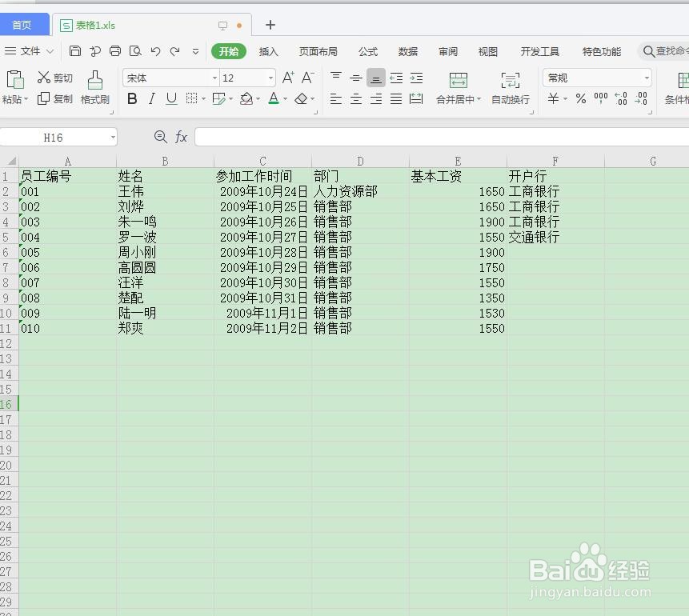Switch to the 数据 ribbon tab
Image resolution: width=689 pixels, height=616 pixels.
(x=408, y=51)
